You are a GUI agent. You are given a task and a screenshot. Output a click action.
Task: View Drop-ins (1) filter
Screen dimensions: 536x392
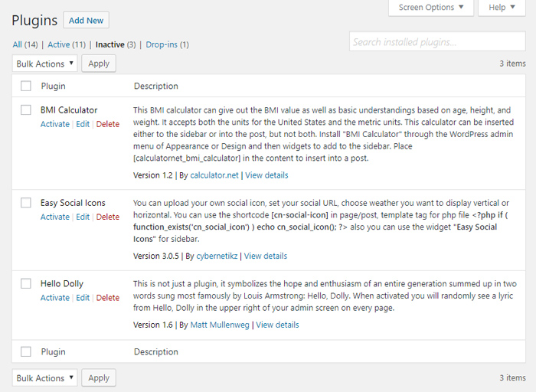click(x=167, y=44)
